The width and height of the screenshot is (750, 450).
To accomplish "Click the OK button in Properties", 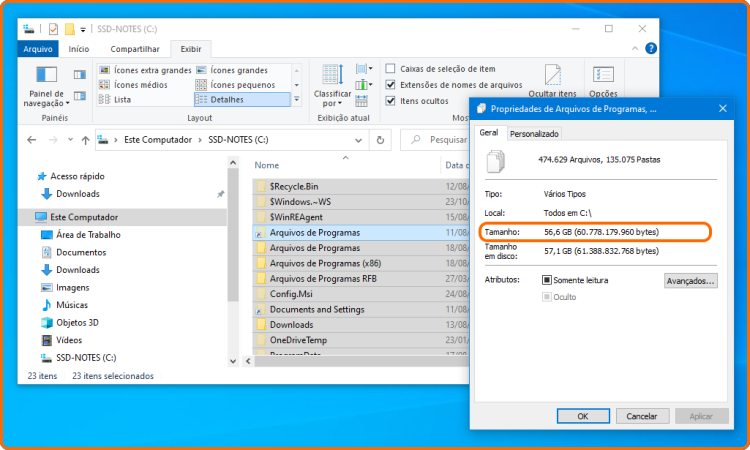I will pyautogui.click(x=583, y=416).
